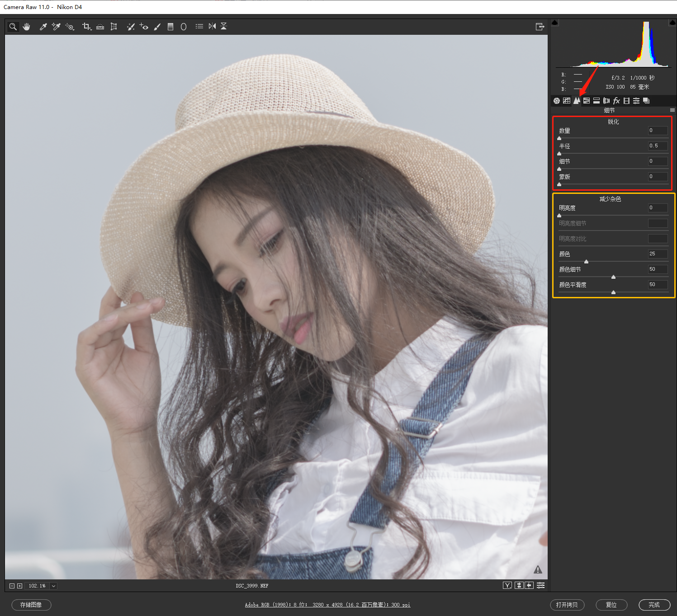Open the before/after view Y dropdown

click(x=507, y=585)
